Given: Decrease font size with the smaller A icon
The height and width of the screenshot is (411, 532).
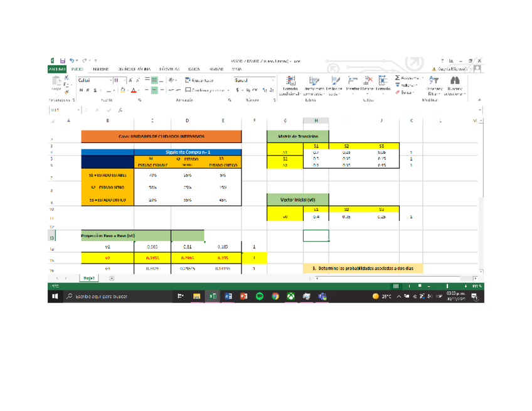Looking at the screenshot, I should (x=138, y=80).
